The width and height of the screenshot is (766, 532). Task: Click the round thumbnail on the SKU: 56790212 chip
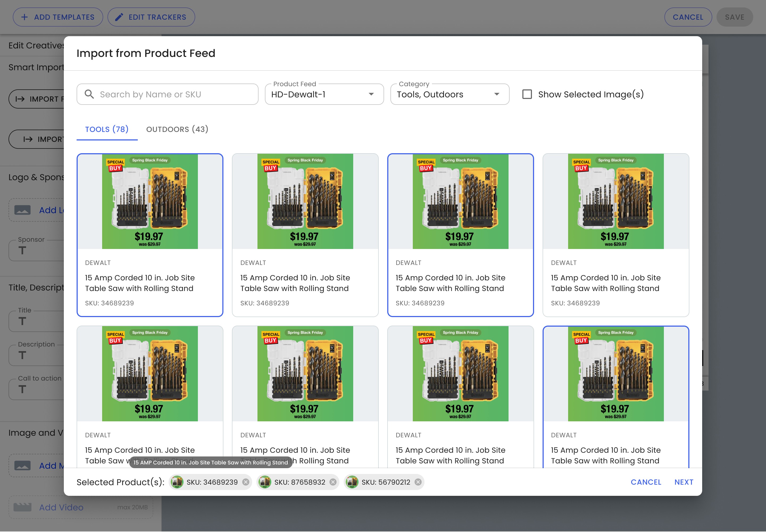(352, 482)
